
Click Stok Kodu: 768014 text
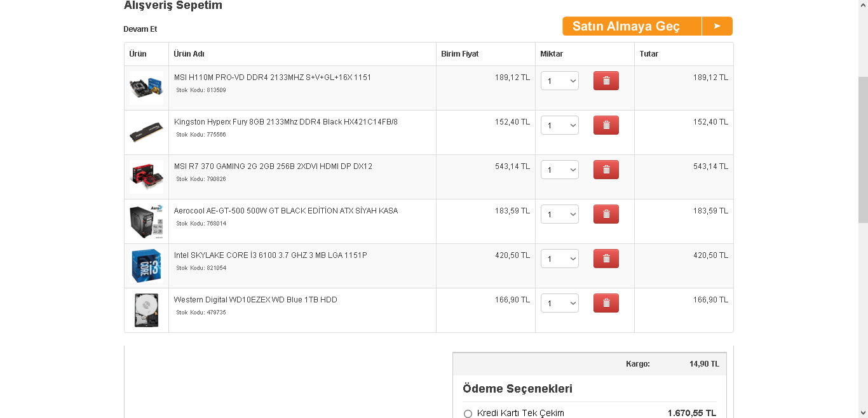[x=201, y=224]
